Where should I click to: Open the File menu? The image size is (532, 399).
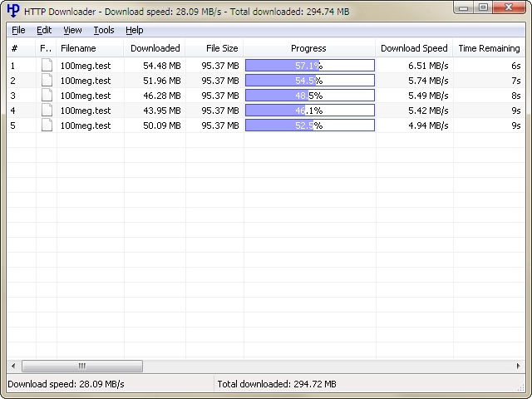point(18,30)
